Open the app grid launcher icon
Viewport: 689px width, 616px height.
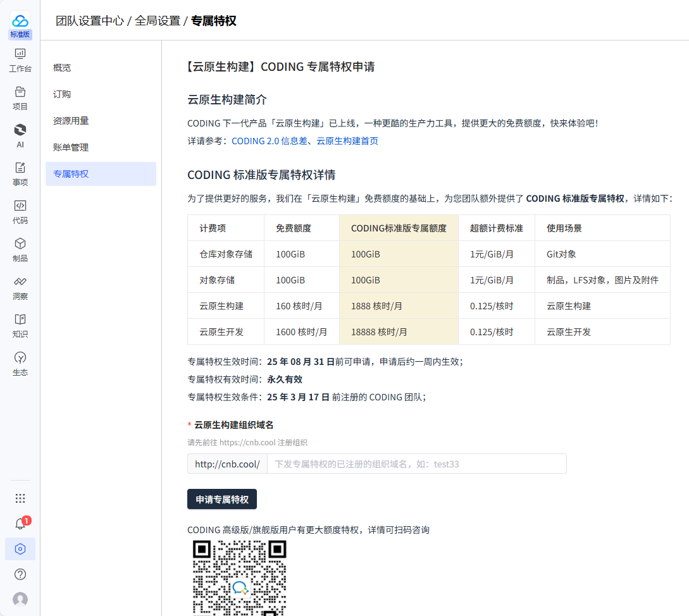[20, 498]
